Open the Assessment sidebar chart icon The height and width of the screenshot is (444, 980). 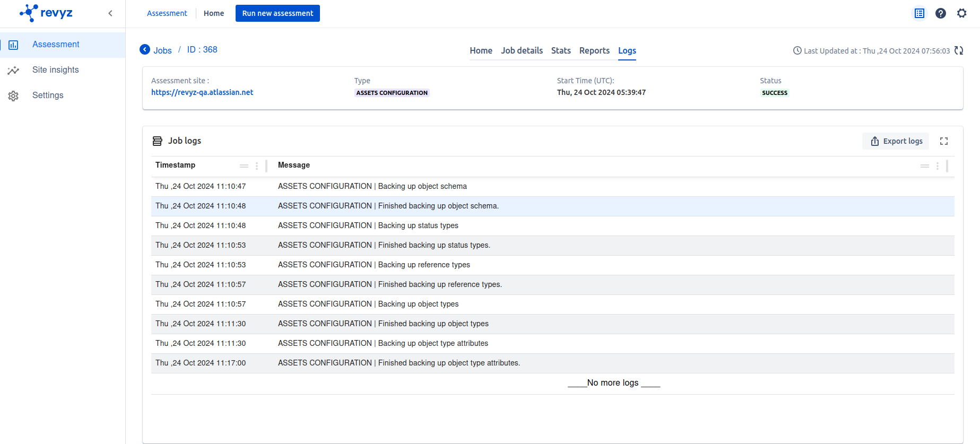14,45
